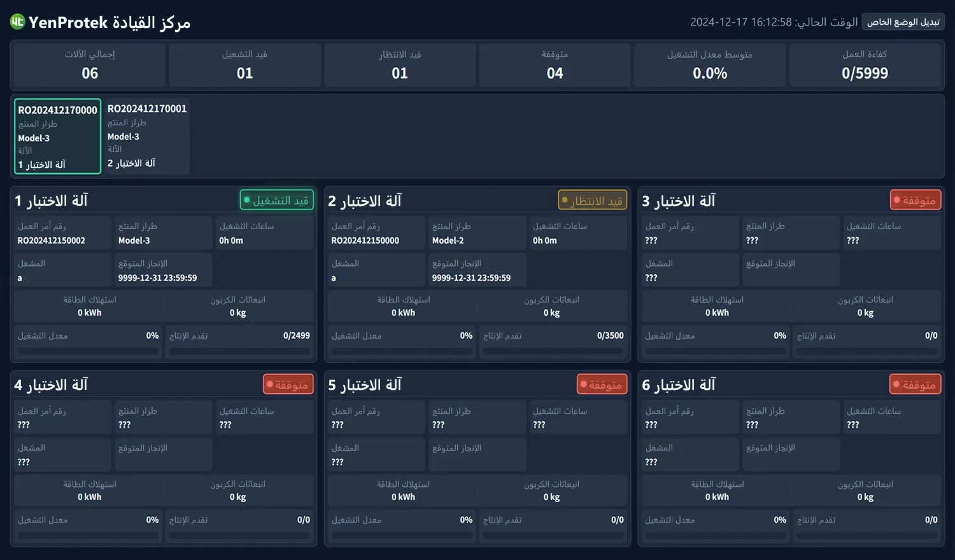
Task: Click the آلة الاختبار 5 title
Action: pyautogui.click(x=365, y=385)
